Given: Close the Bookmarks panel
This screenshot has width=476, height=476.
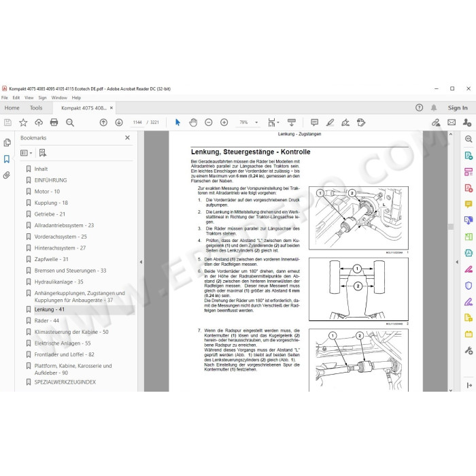Looking at the screenshot, I should coord(128,138).
